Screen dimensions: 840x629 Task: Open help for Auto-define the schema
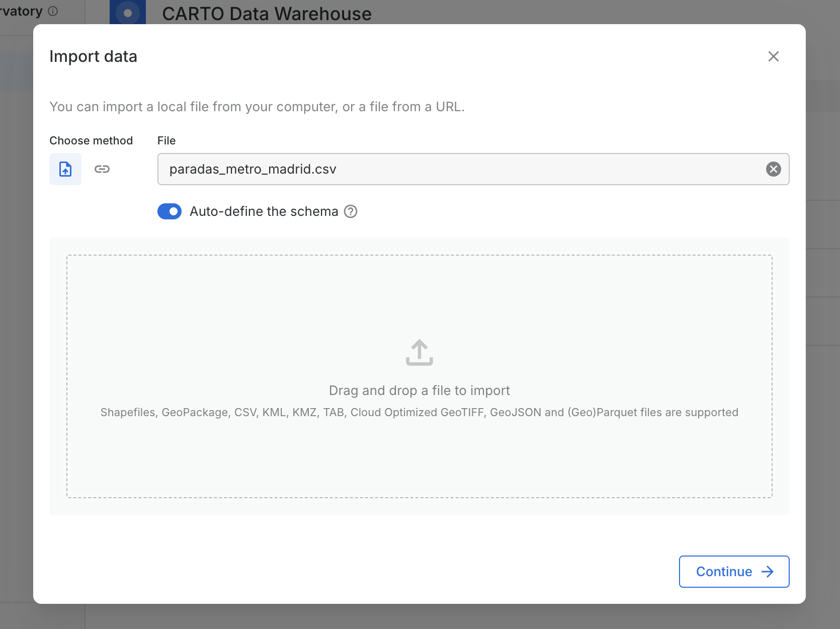click(x=351, y=211)
